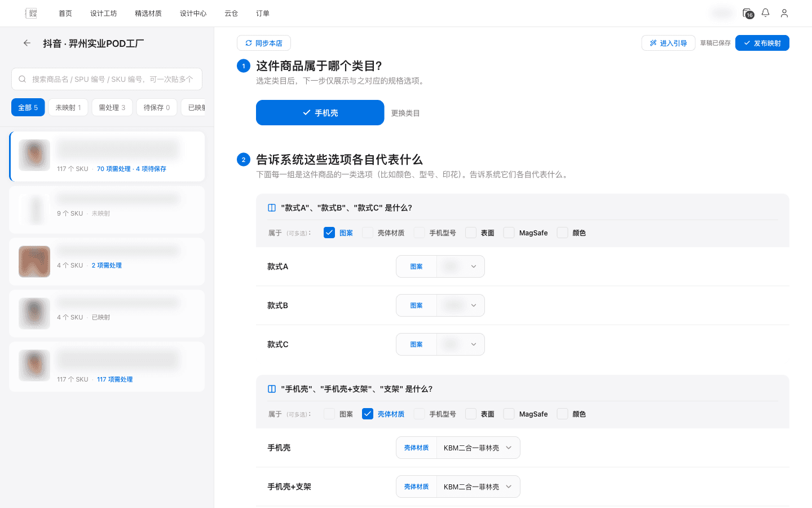Check MagSafe in the 手机壳 group
Image resolution: width=812 pixels, height=508 pixels.
point(509,414)
